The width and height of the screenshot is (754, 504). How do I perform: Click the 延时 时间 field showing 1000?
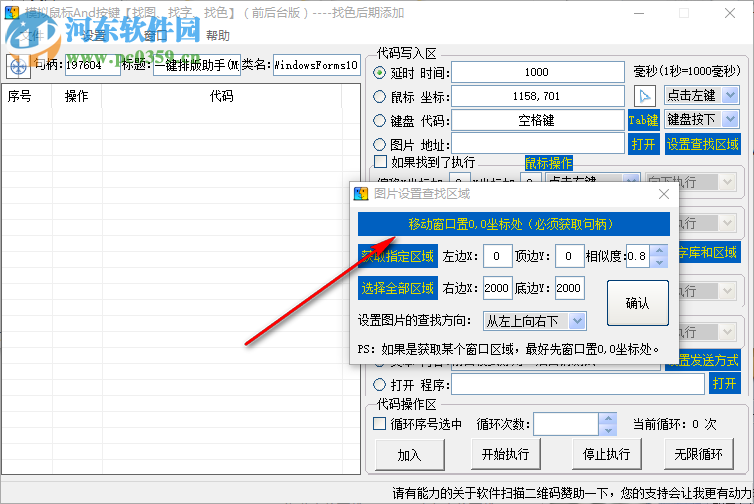[x=538, y=72]
